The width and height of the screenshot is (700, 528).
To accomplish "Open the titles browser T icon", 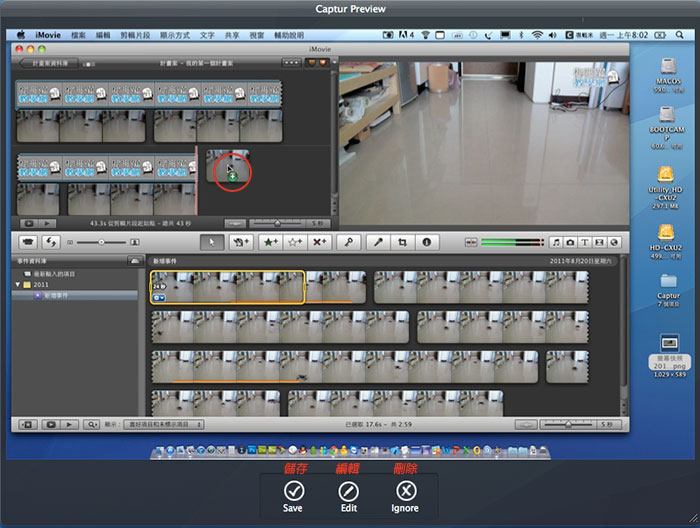I will 584,242.
